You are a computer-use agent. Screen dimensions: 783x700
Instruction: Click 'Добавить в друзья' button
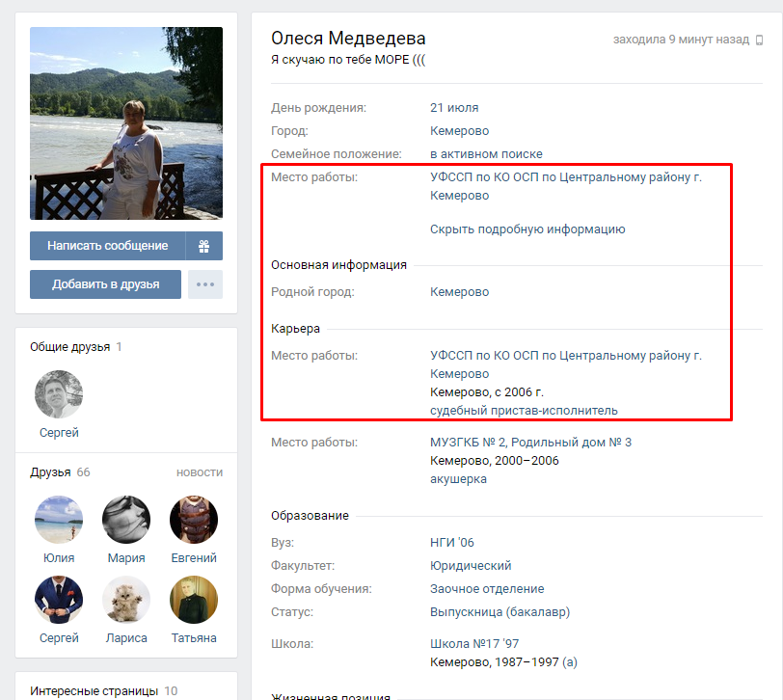[x=105, y=284]
